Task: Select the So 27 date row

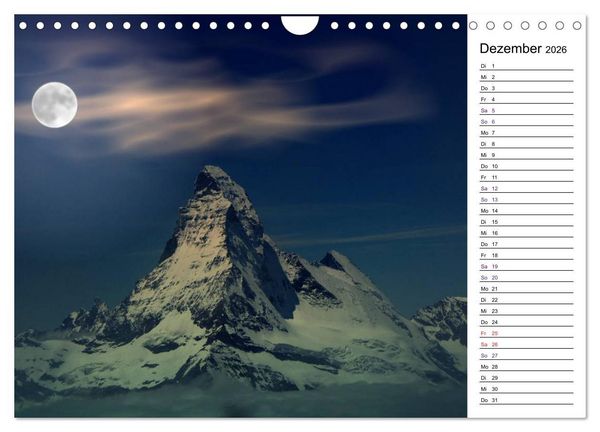Action: click(527, 355)
